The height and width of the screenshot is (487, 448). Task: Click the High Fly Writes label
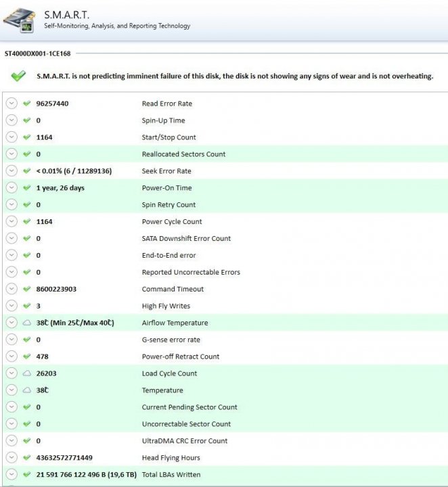point(166,306)
